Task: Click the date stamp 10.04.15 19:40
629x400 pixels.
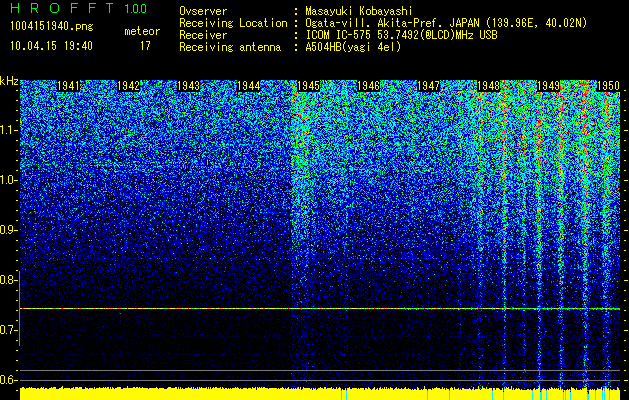Action: [x=51, y=46]
